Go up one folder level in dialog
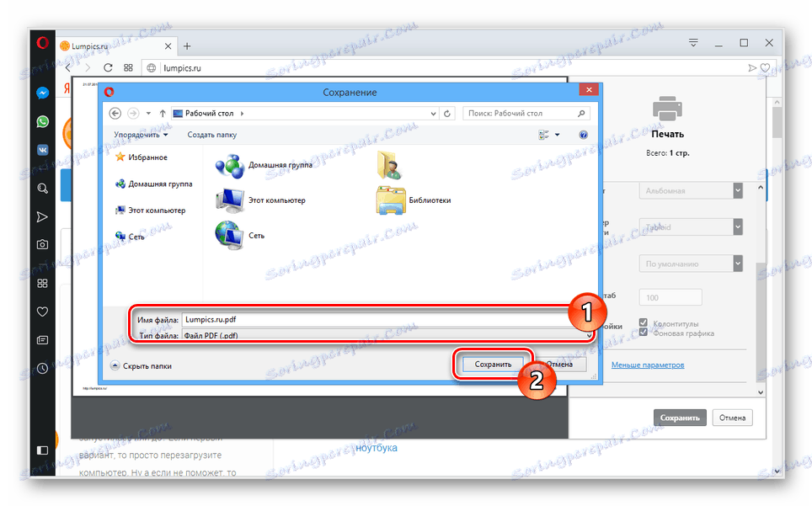Screen dimensions: 812x506 [163, 113]
